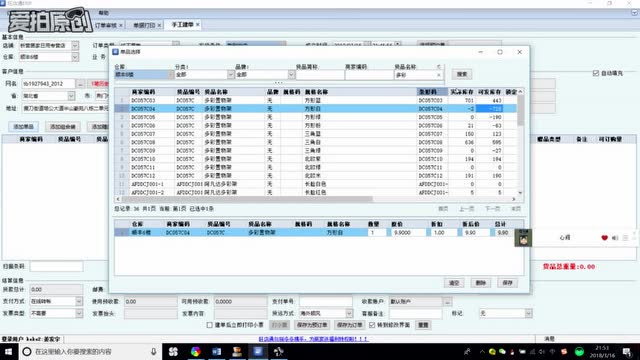Select product row DC057C03
The image size is (640, 360).
(x=316, y=100)
